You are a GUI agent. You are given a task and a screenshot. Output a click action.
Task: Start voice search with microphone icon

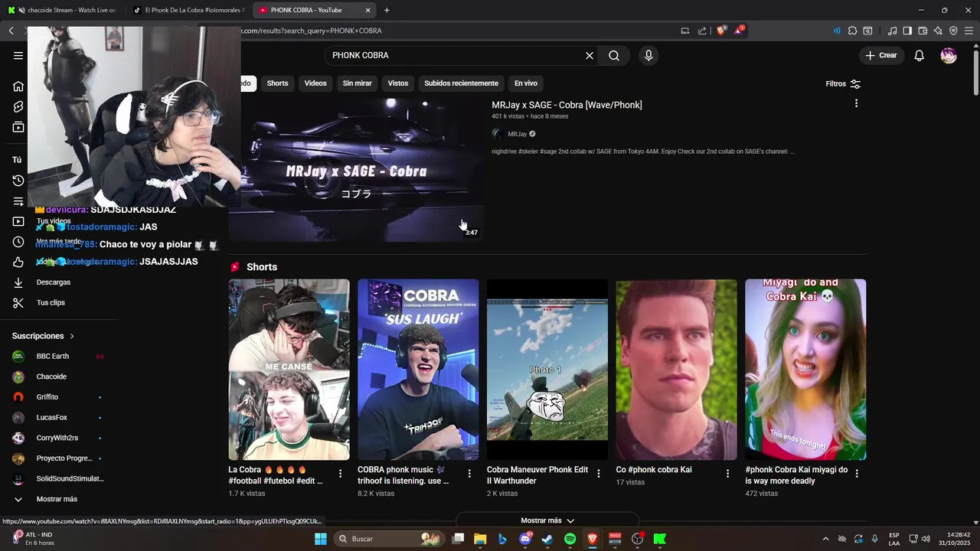click(648, 55)
